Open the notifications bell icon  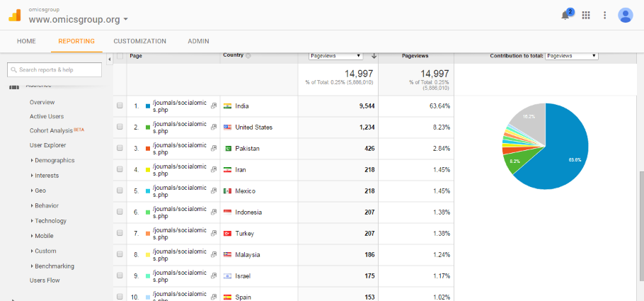565,15
